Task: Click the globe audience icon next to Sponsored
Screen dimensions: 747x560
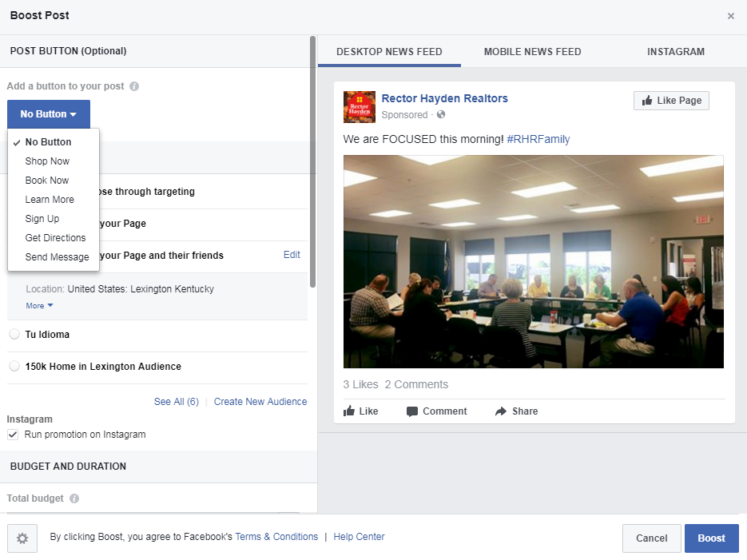Action: [441, 114]
